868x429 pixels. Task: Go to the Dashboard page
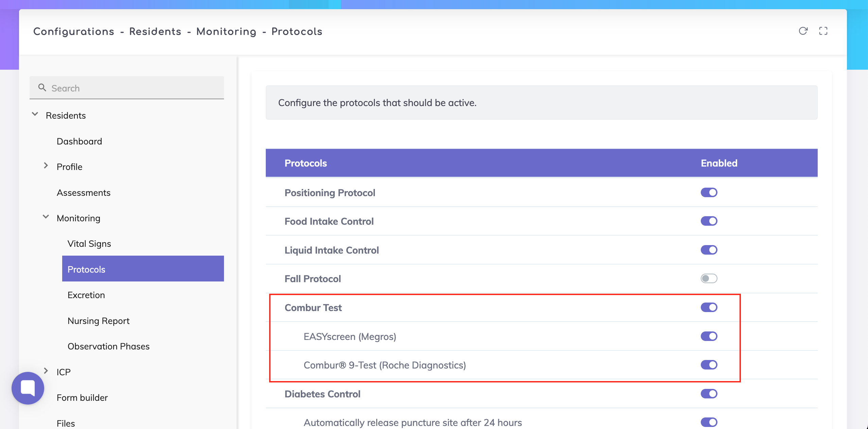point(79,141)
